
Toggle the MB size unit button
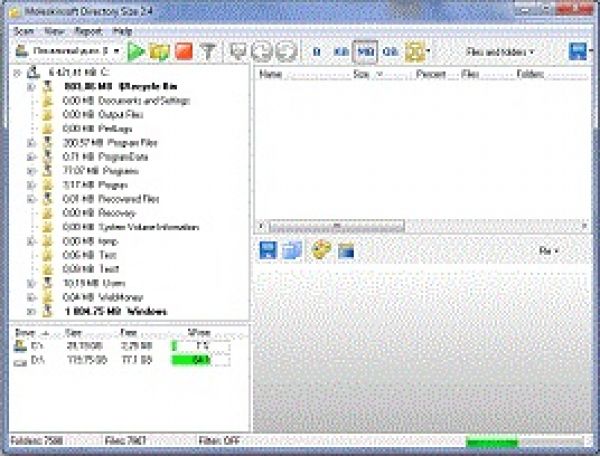[x=365, y=52]
